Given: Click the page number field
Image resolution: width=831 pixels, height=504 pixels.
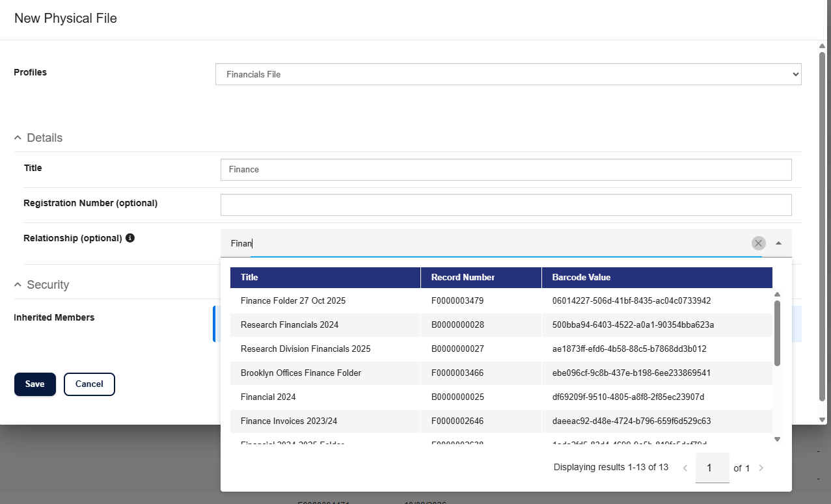Looking at the screenshot, I should [713, 468].
